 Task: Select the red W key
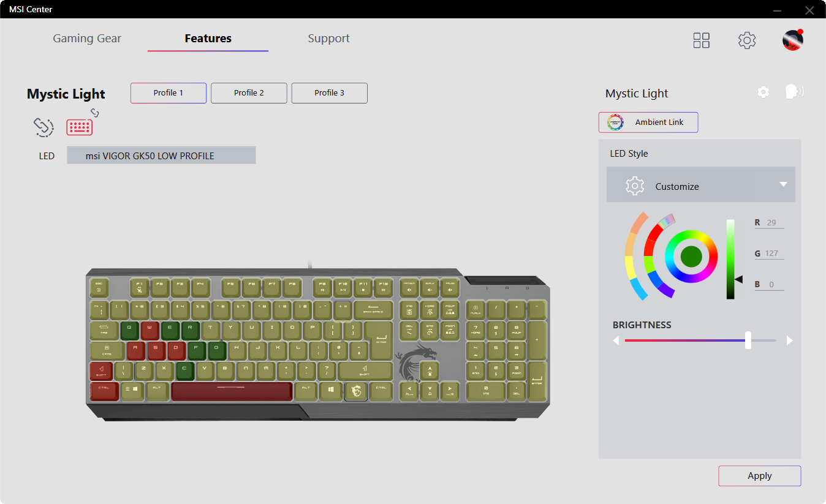pos(150,330)
